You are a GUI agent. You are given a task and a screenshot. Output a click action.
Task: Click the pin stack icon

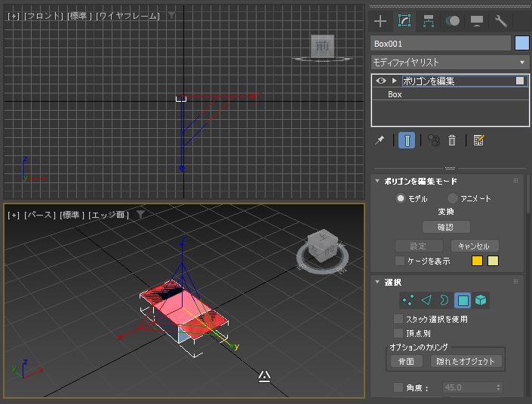pyautogui.click(x=380, y=140)
